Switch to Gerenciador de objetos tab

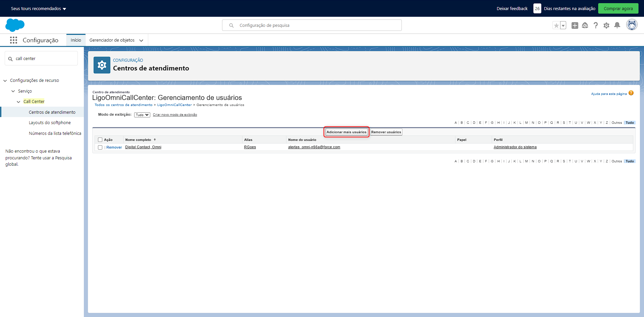[x=112, y=40]
